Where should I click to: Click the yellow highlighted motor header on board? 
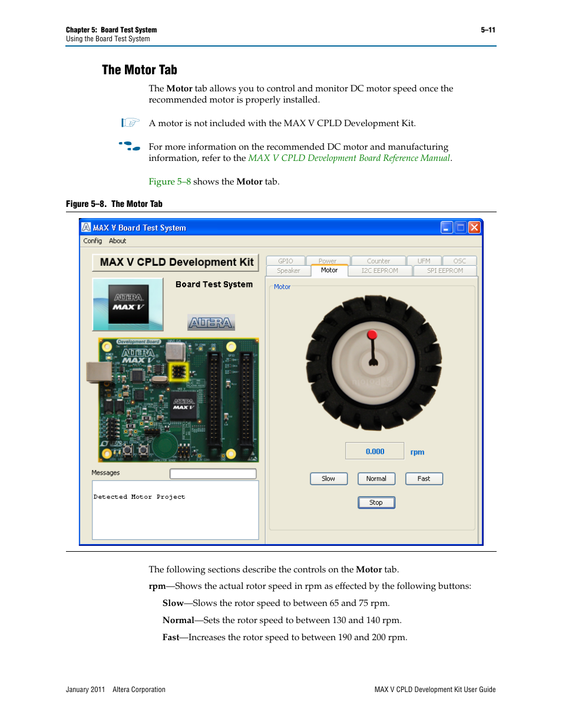(178, 372)
